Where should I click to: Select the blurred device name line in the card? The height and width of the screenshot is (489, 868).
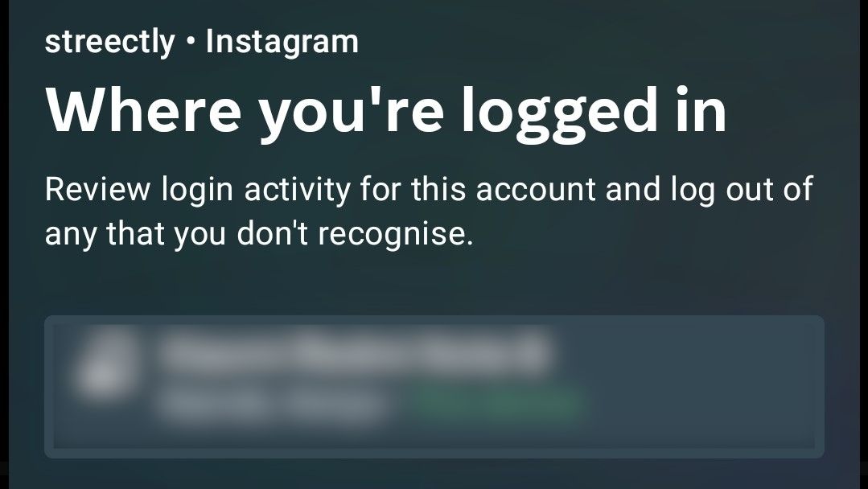coord(354,351)
